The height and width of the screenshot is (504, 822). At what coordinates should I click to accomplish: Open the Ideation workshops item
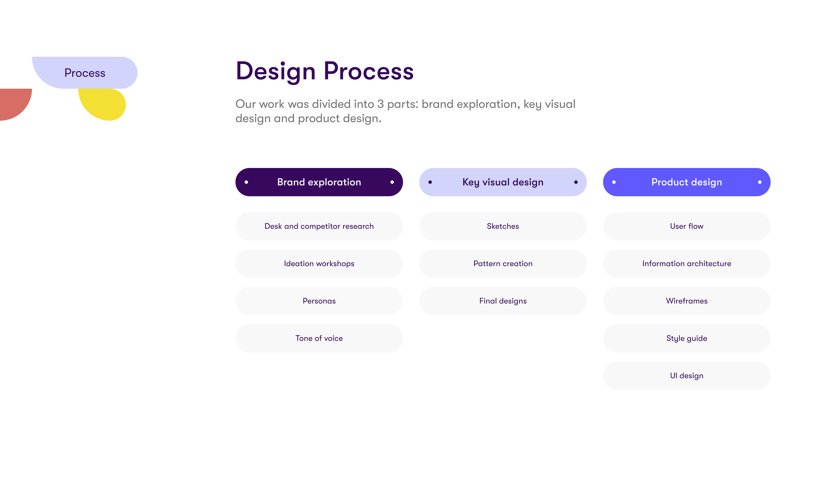click(x=319, y=264)
